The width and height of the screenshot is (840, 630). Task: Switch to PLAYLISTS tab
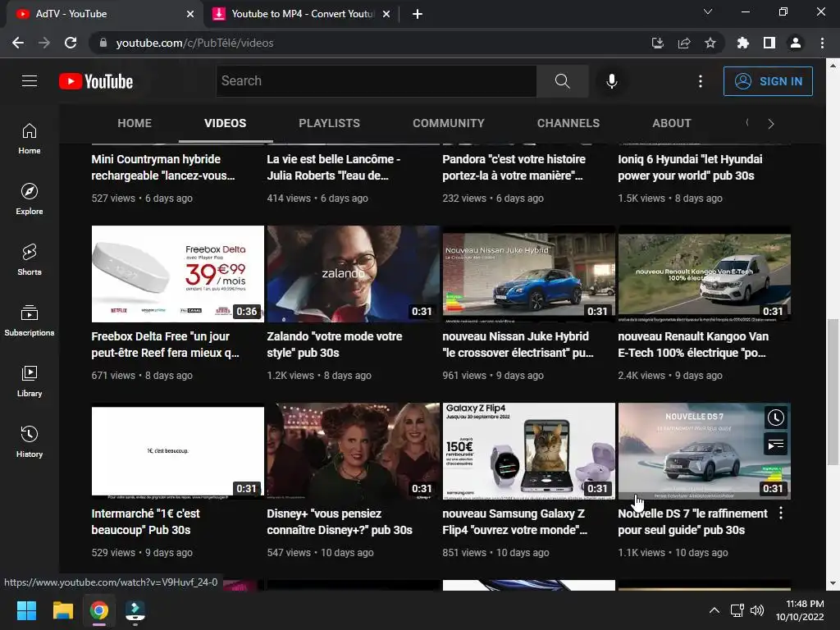330,123
